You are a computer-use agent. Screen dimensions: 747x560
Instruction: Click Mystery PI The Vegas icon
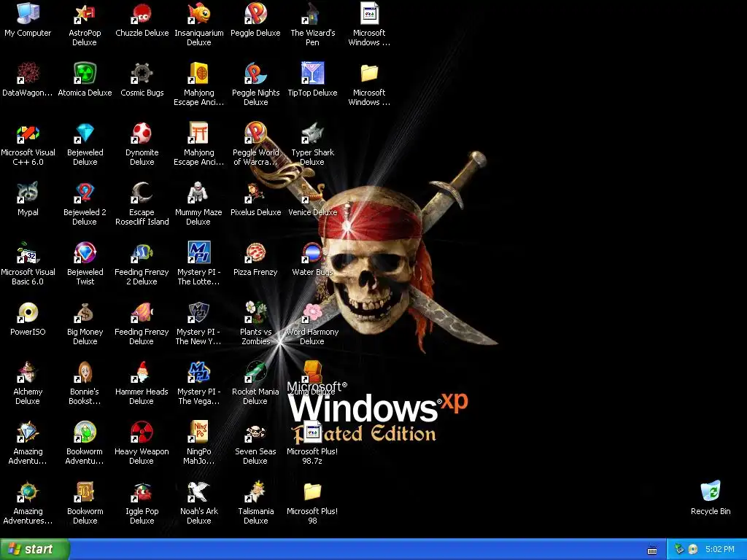click(x=198, y=373)
